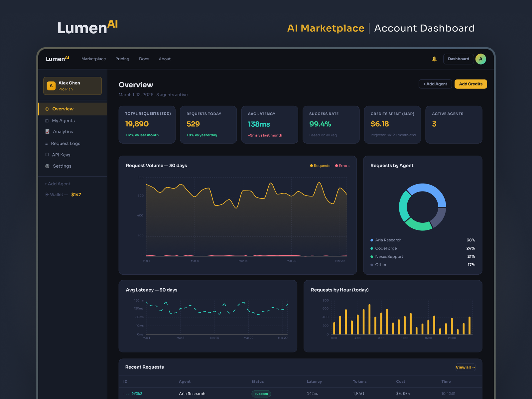532x399 pixels.
Task: Click the Tokens column header
Action: tap(360, 382)
